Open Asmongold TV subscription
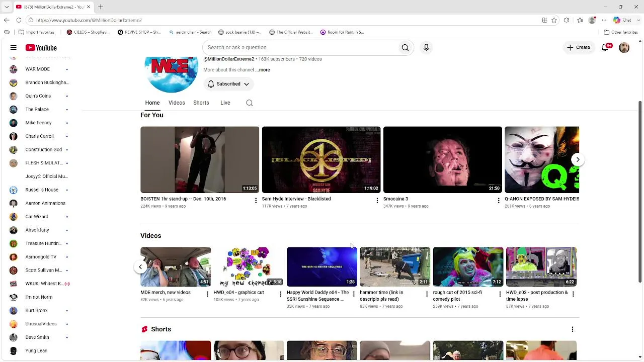The width and height of the screenshot is (644, 362). 38,257
